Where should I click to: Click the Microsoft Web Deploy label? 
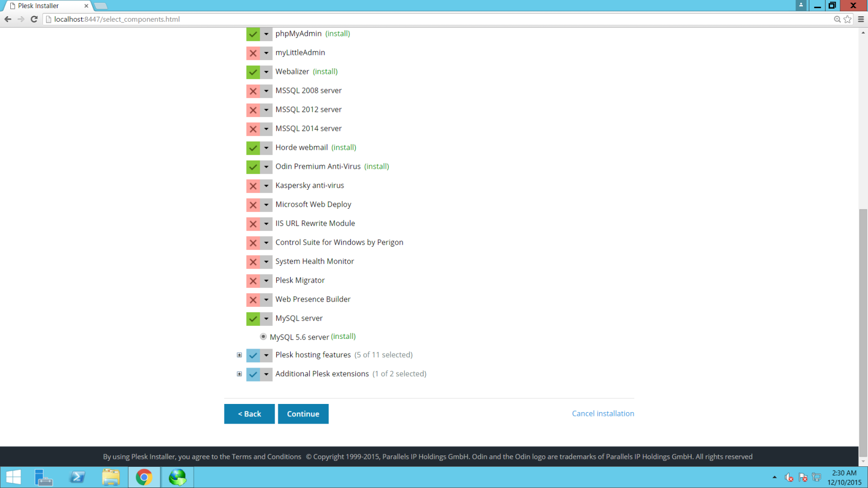tap(313, 204)
